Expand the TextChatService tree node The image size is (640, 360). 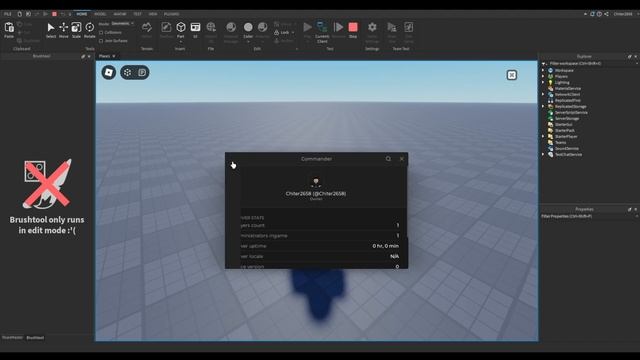point(543,154)
